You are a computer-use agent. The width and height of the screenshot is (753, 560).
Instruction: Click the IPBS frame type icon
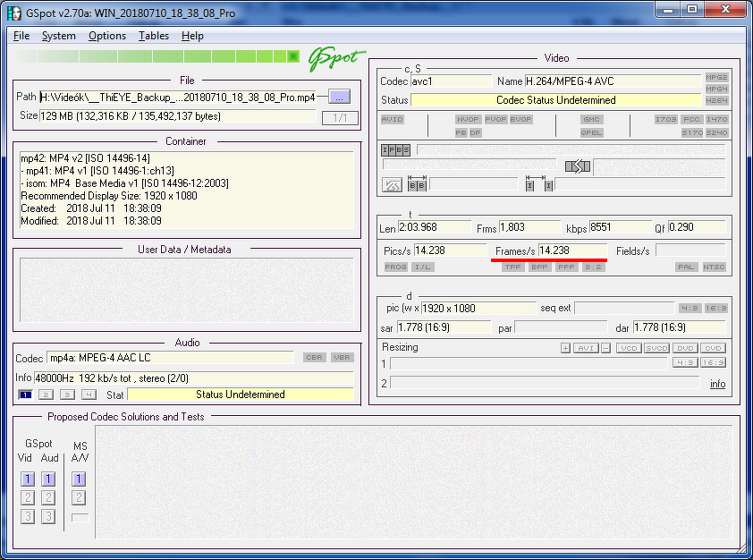click(396, 150)
